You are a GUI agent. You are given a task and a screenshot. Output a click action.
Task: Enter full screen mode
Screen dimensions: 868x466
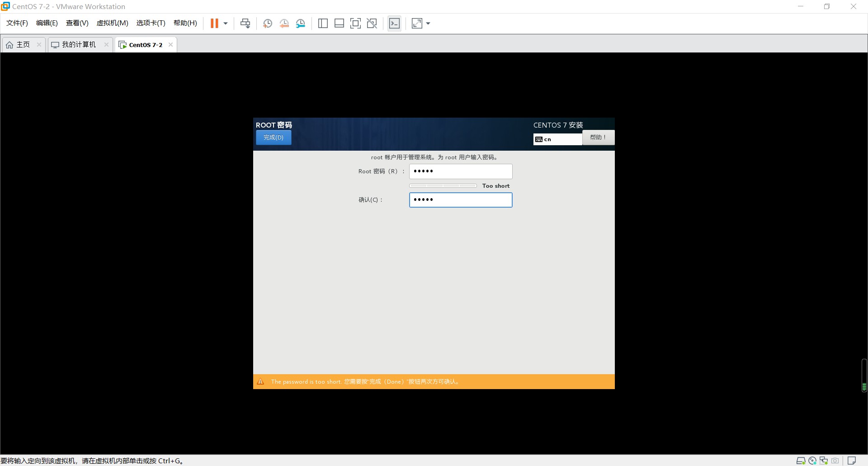click(x=356, y=24)
